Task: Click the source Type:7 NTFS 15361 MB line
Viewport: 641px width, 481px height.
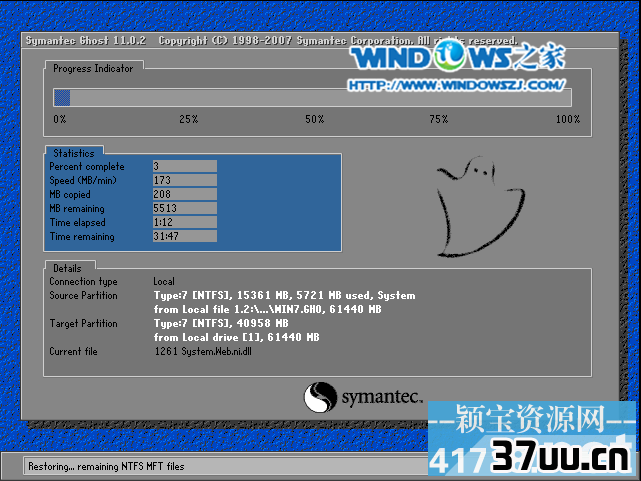Action: [x=285, y=295]
